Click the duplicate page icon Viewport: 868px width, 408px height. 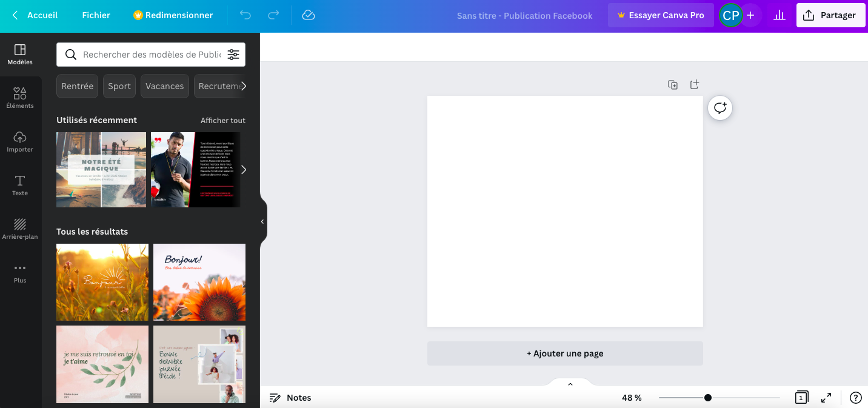point(673,85)
